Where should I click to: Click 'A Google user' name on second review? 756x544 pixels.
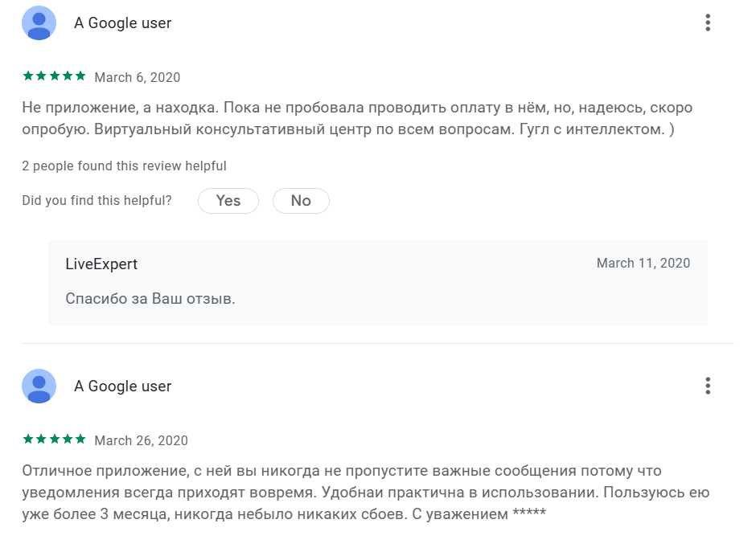pos(122,387)
